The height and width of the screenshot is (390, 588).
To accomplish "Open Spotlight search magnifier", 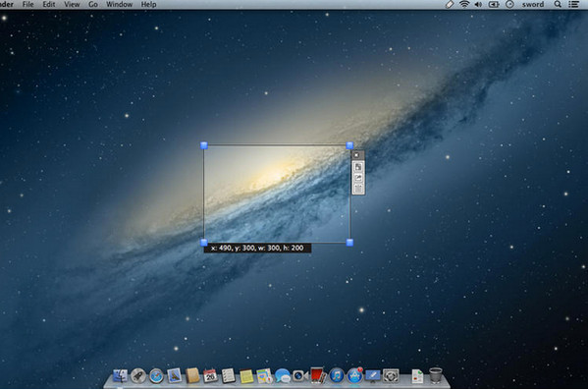I will pyautogui.click(x=558, y=5).
